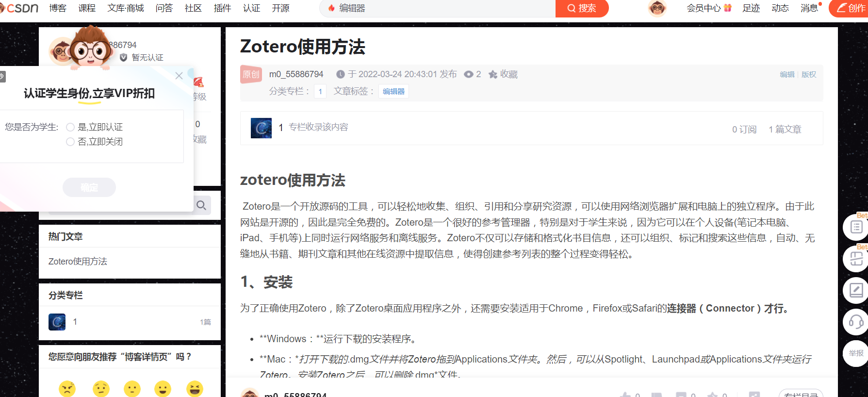Open the 开源 page

click(x=280, y=8)
